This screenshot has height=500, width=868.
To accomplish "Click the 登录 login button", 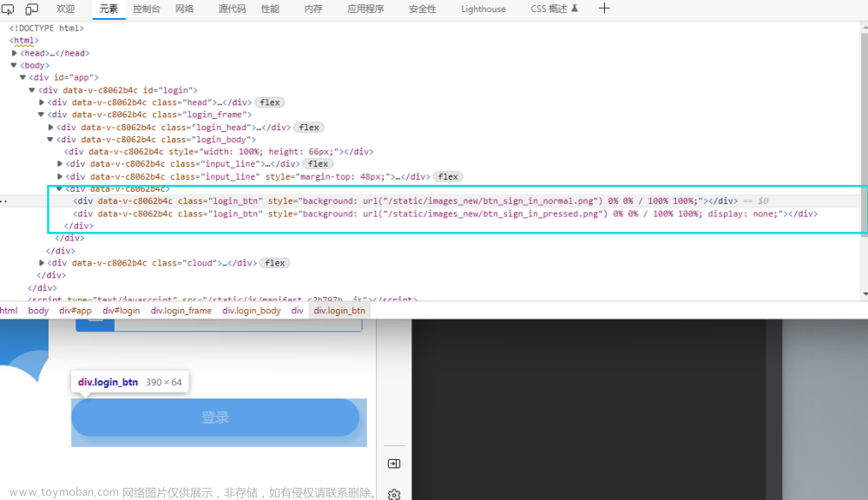I will 215,418.
